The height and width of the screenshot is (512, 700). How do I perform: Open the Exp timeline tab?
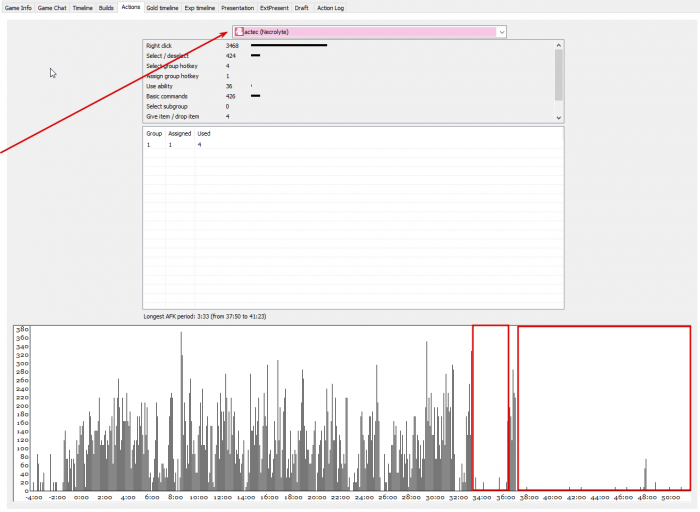pos(200,8)
